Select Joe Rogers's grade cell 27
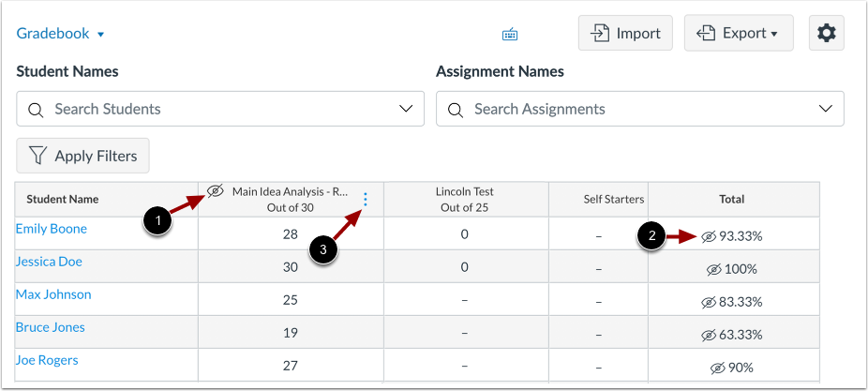This screenshot has width=868, height=391. coord(291,366)
